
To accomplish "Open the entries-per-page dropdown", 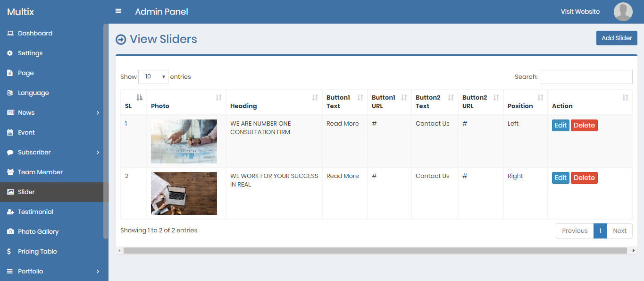I will 153,77.
